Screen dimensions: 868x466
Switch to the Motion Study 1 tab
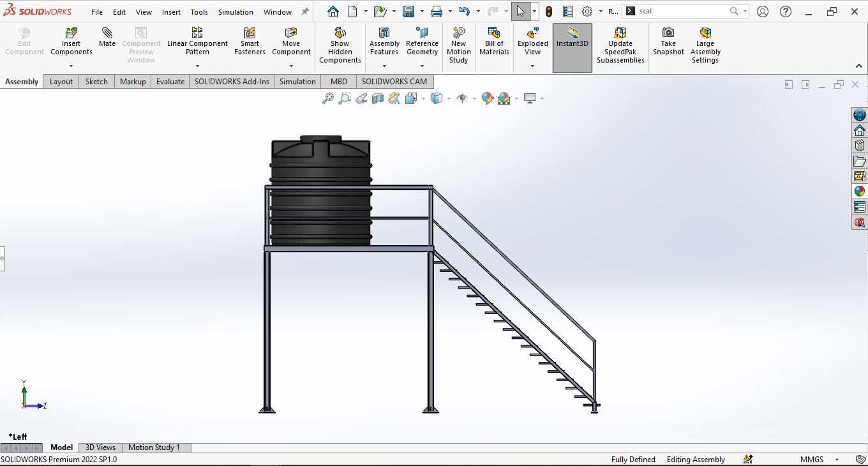154,447
